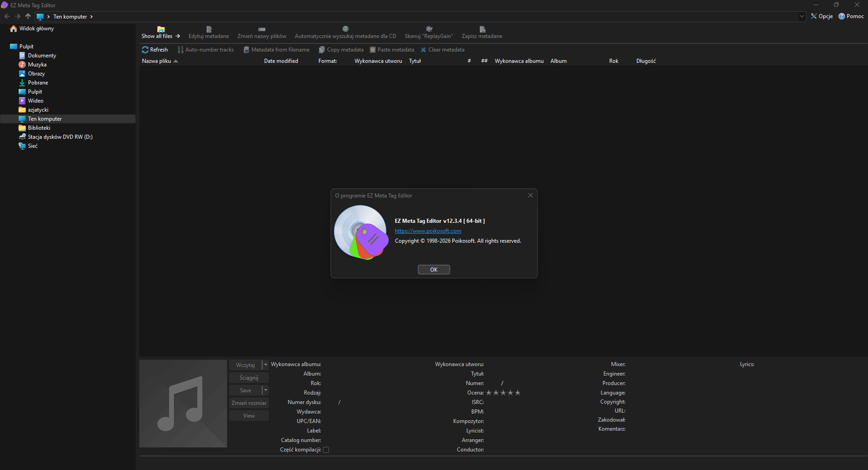
Task: Sort by the ## disc number column
Action: tap(484, 61)
